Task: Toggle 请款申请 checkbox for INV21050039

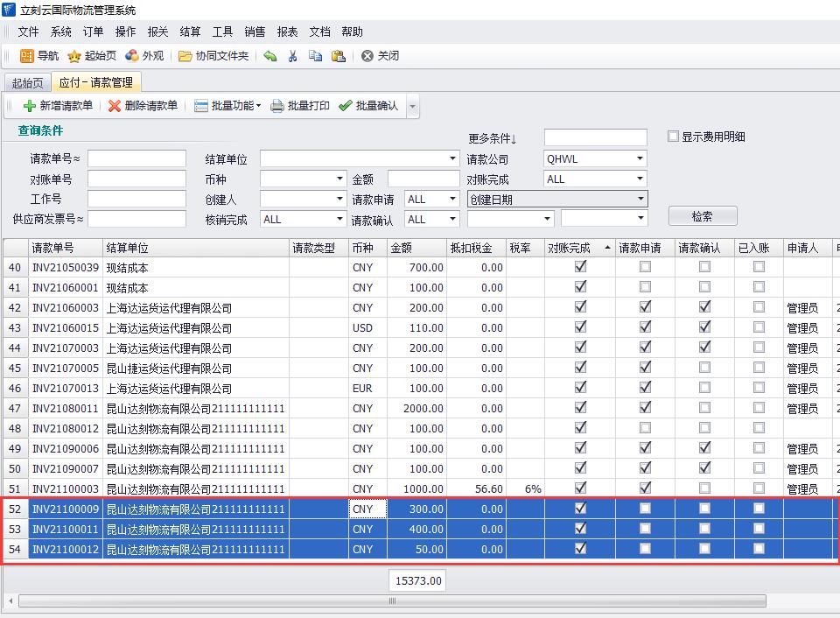Action: [x=645, y=267]
